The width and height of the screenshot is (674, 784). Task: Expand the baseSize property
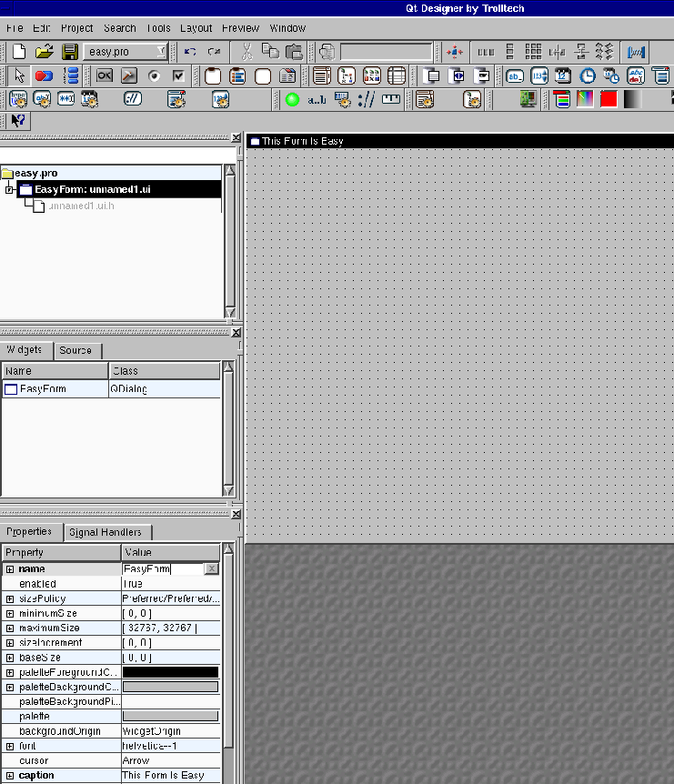click(x=10, y=658)
